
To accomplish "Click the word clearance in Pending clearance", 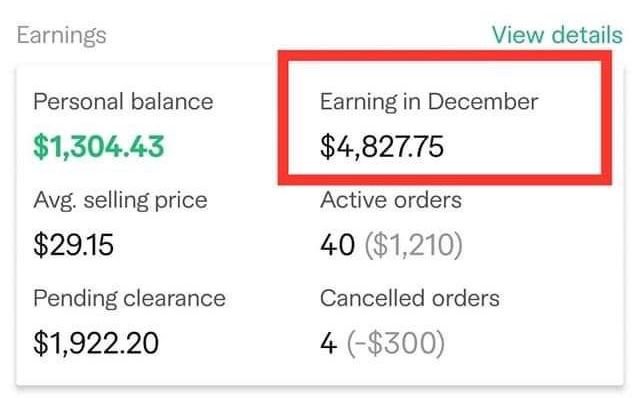I will [x=174, y=299].
